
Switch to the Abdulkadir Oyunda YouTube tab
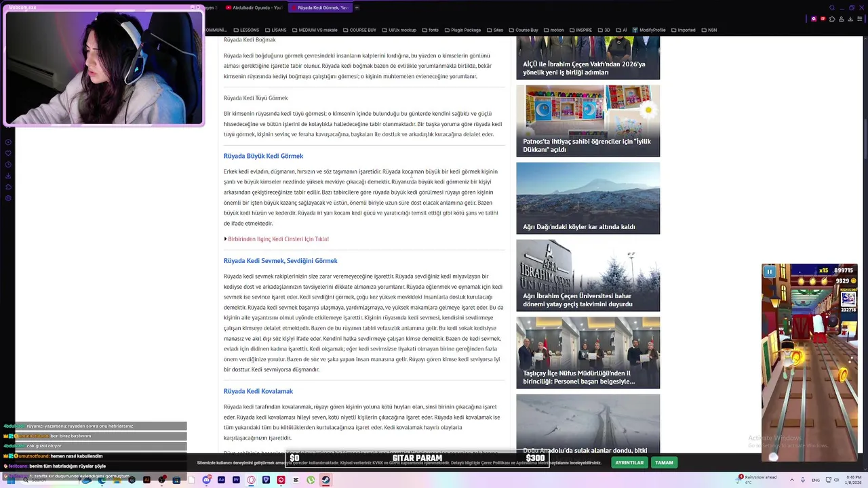pos(254,7)
